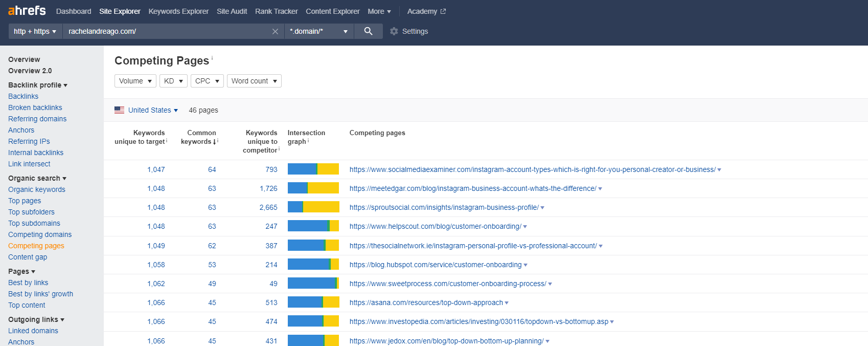Open Keywords Explorer from top menu
The height and width of the screenshot is (346, 868).
(178, 11)
